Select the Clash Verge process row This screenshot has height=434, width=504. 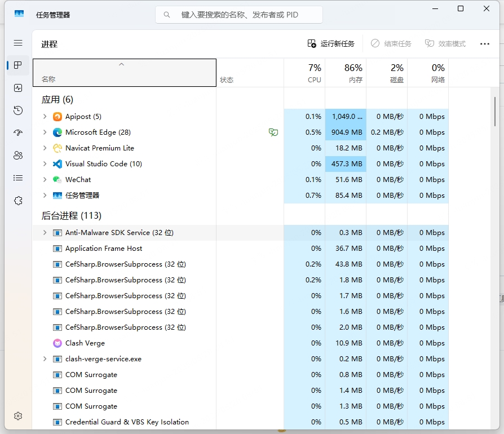click(240, 343)
